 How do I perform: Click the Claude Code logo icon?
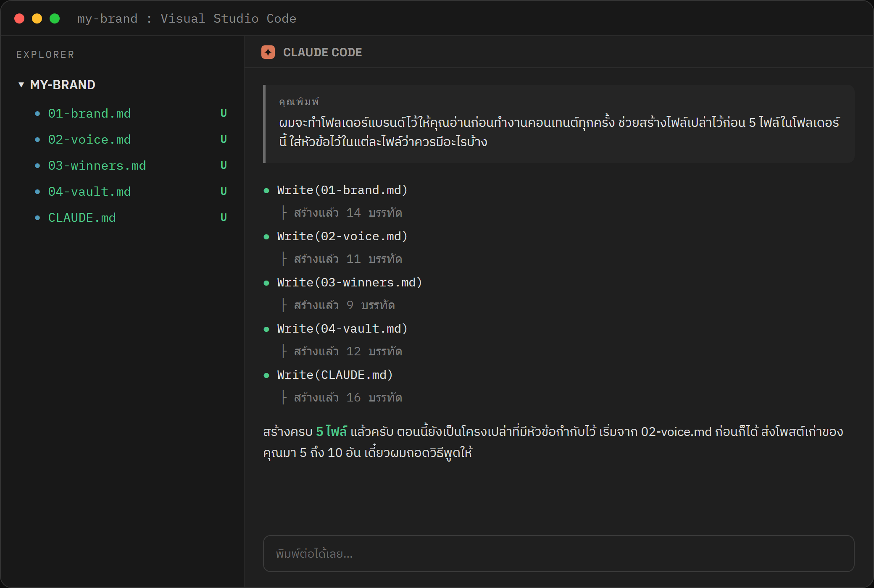pyautogui.click(x=268, y=52)
